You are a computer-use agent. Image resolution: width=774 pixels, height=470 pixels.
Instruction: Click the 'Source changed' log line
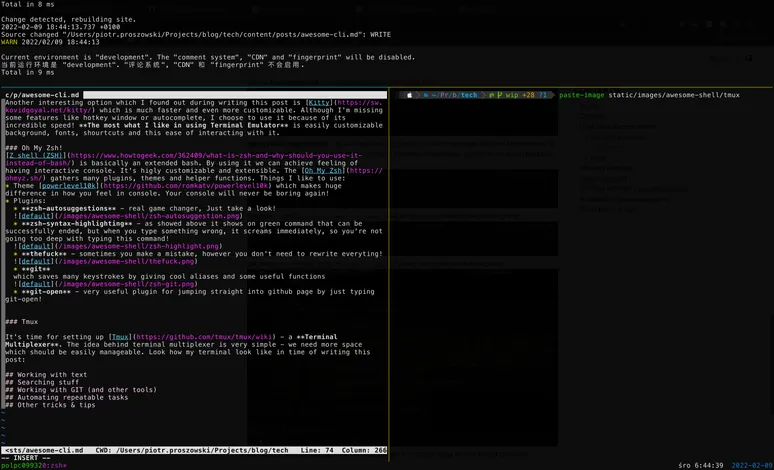click(195, 35)
